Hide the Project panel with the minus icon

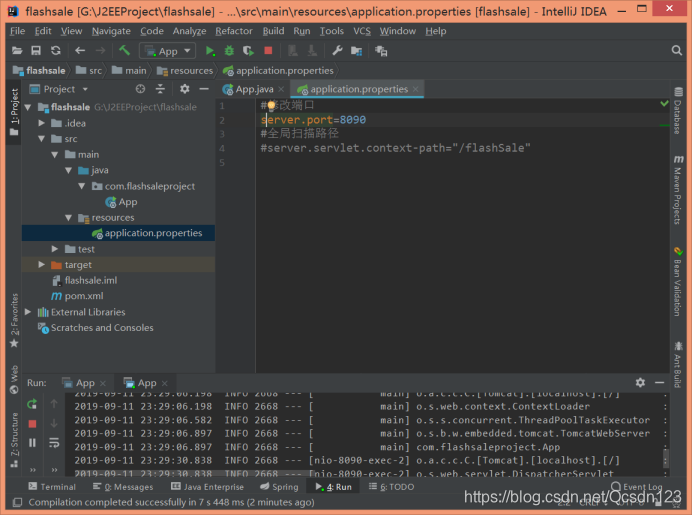pyautogui.click(x=204, y=89)
